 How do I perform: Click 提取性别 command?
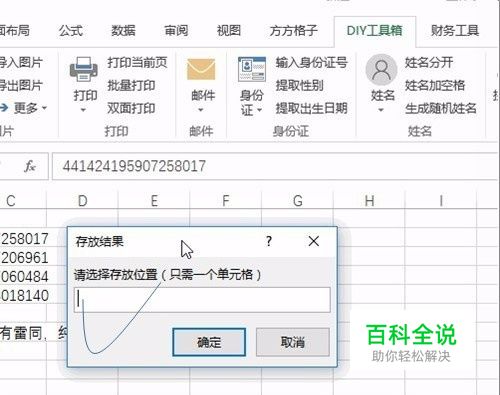pyautogui.click(x=300, y=85)
